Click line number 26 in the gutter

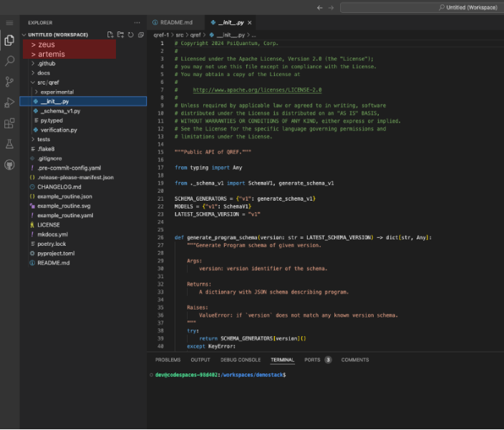pyautogui.click(x=160, y=237)
